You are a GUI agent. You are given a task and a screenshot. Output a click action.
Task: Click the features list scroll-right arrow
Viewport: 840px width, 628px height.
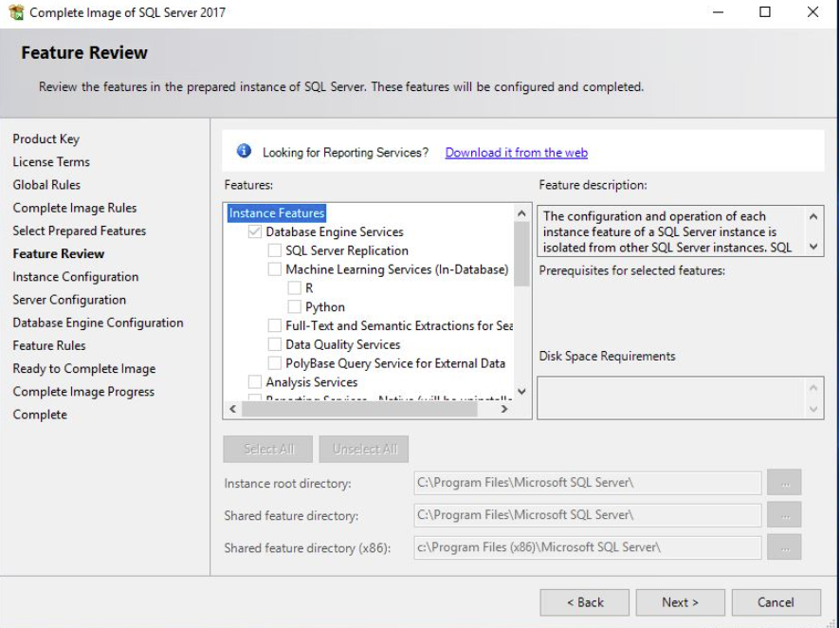pos(504,409)
